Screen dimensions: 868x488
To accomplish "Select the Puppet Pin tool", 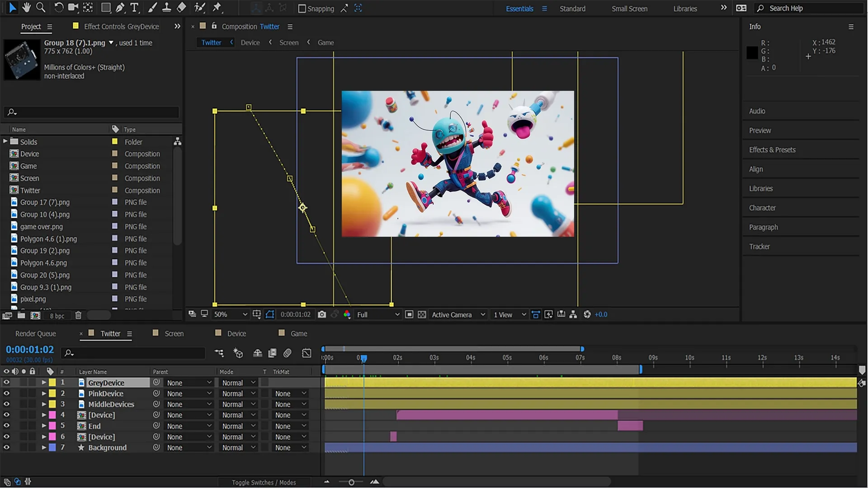I will point(217,8).
